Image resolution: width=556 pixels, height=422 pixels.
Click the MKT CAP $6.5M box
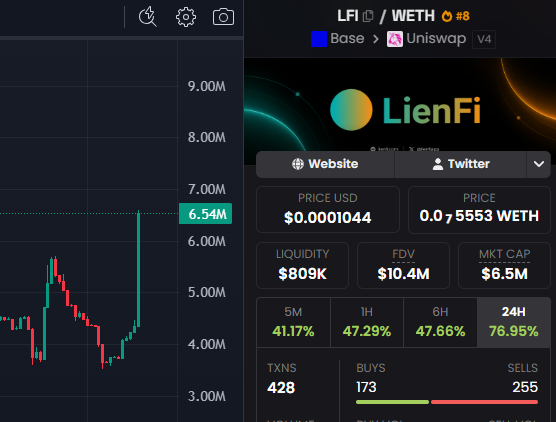504,265
